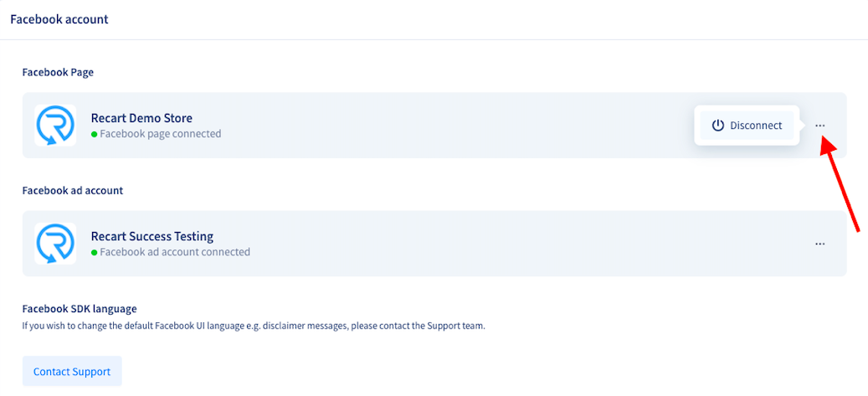Click the green status dot for ad account connected
The width and height of the screenshot is (868, 396).
[94, 253]
